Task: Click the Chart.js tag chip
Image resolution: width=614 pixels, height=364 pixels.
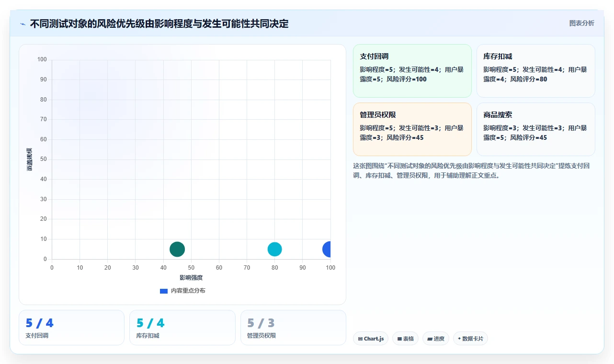Action: point(371,339)
